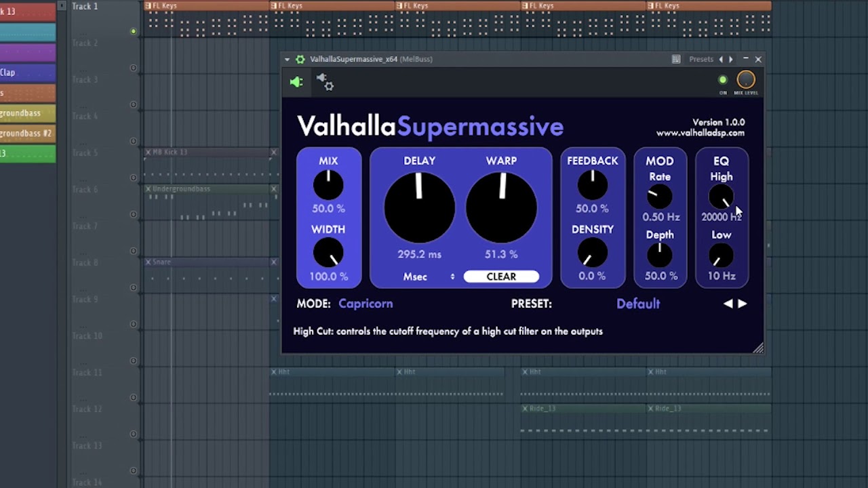Click the large WARP knob

pyautogui.click(x=501, y=207)
